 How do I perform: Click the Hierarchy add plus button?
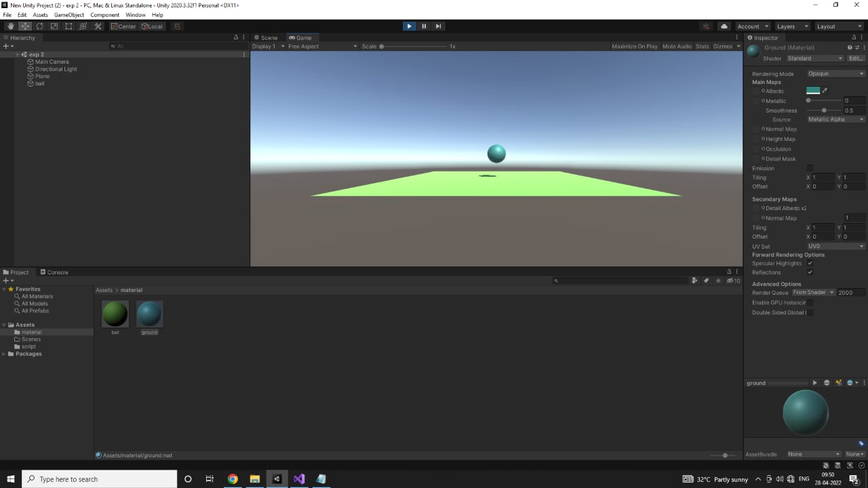[x=7, y=46]
